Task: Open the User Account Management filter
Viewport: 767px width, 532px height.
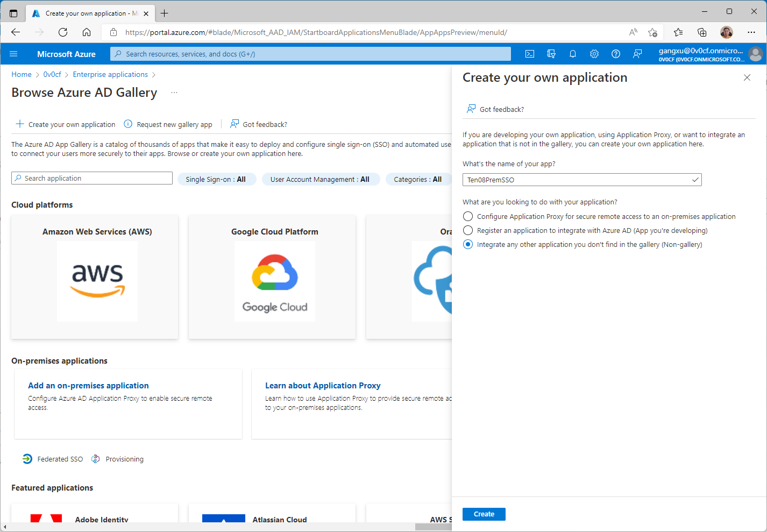Action: 321,179
